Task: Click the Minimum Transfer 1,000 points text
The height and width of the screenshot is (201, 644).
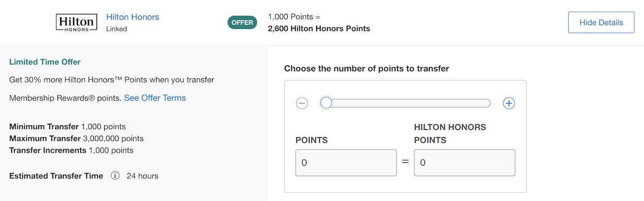Action: click(68, 127)
